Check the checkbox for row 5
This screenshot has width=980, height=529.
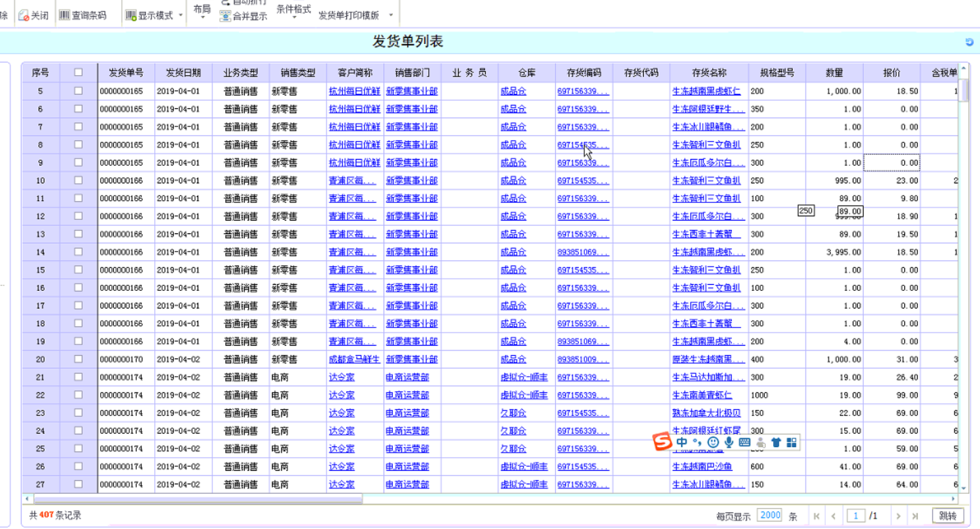click(78, 91)
